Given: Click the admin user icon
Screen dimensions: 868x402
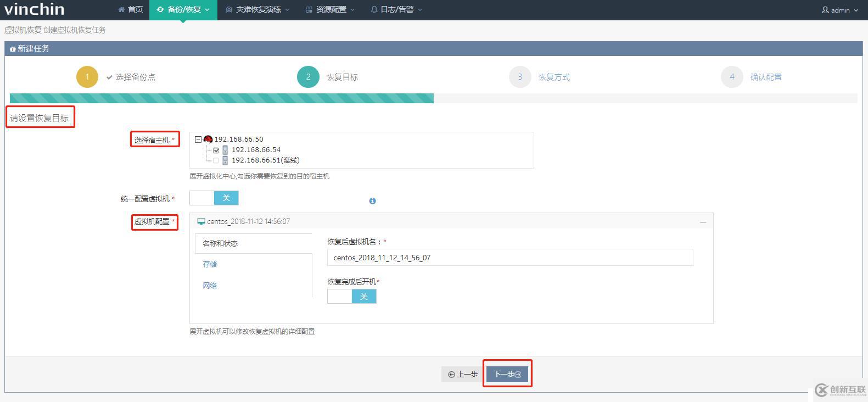Looking at the screenshot, I should 825,10.
